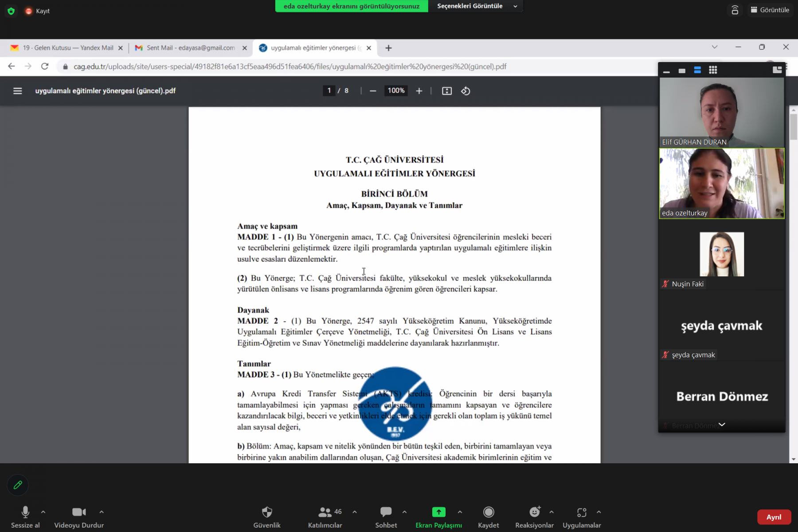Open the Uygulamalar apps panel
The image size is (798, 532).
pos(582,517)
